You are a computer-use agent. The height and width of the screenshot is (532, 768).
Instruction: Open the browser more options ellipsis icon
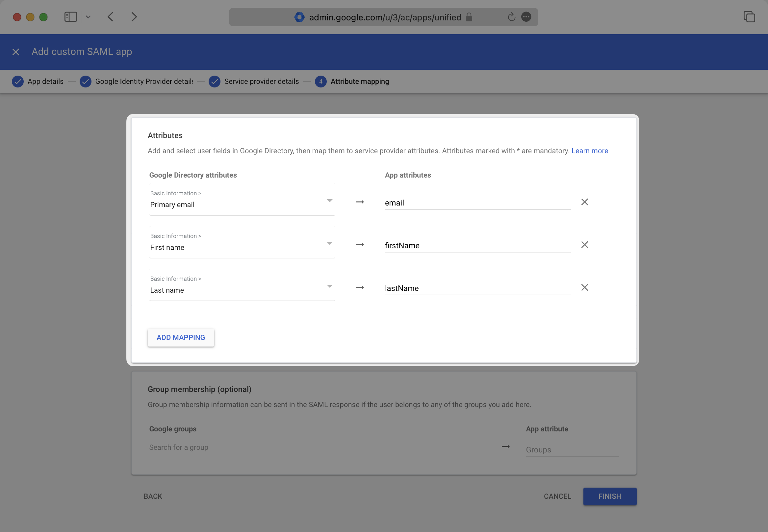pos(526,17)
